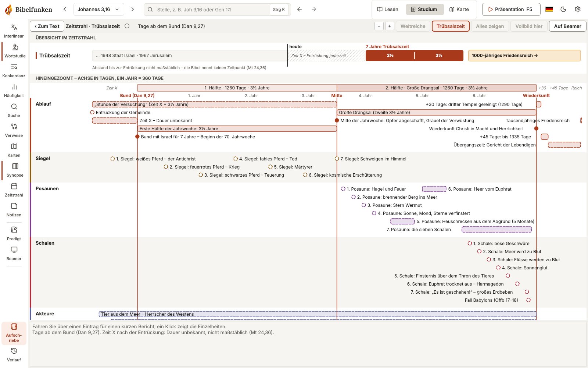588x368 pixels.
Task: Select the Weltreiche view toggle
Action: (x=413, y=26)
